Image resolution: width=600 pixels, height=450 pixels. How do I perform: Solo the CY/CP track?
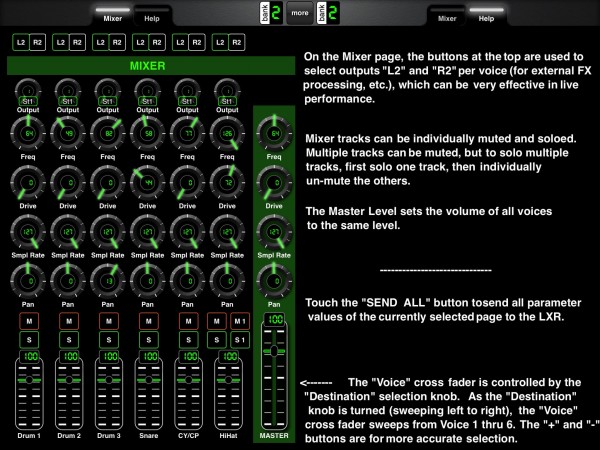[188, 340]
